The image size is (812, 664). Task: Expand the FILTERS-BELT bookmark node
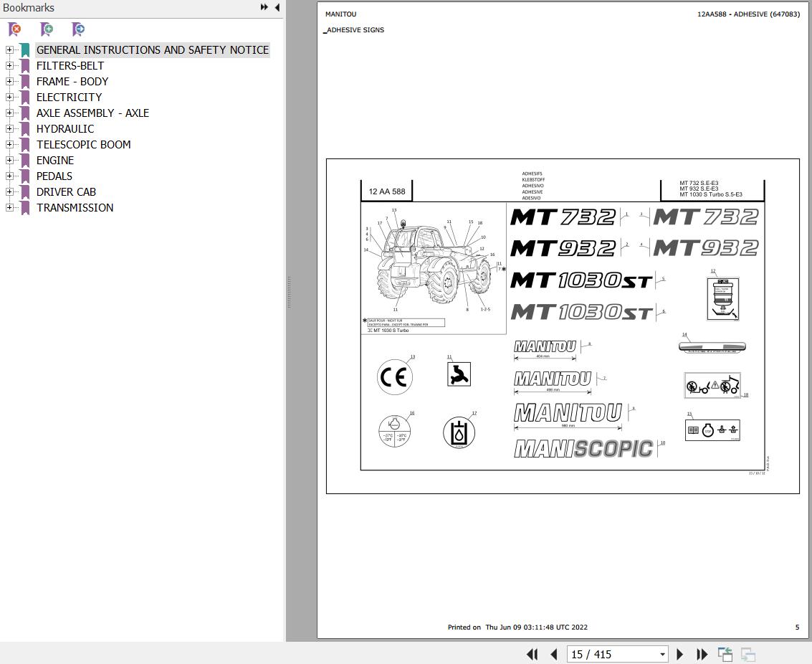(x=9, y=66)
